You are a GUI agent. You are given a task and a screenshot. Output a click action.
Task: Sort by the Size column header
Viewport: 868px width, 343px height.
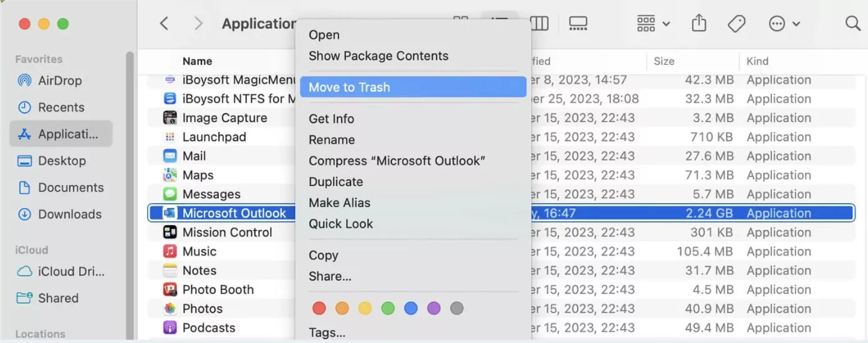point(664,61)
